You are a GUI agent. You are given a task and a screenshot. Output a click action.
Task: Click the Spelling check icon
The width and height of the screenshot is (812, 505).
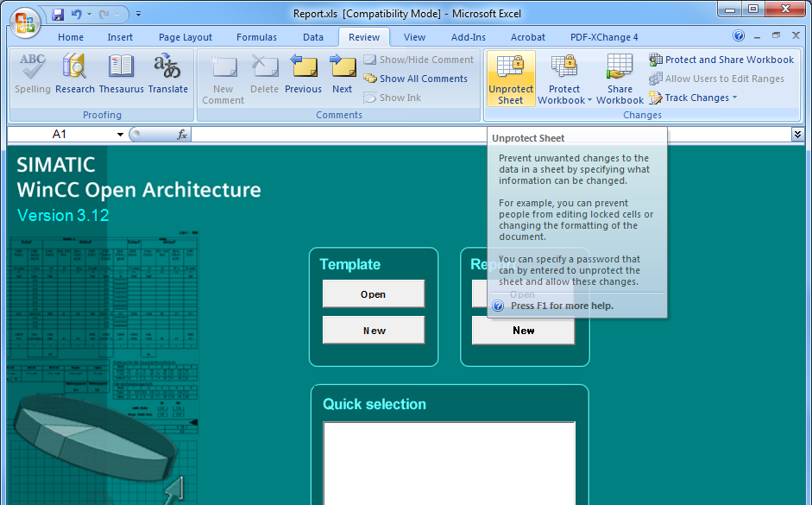pos(33,67)
